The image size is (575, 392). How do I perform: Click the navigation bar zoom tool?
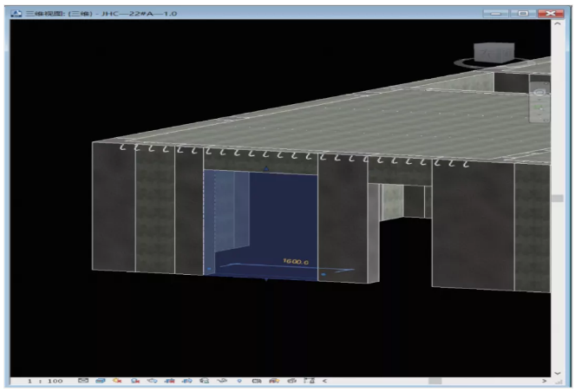539,108
